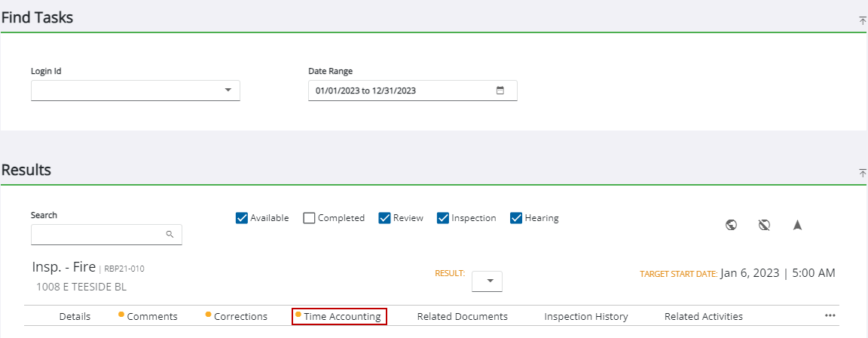Collapse the Find Tasks section
The height and width of the screenshot is (338, 868).
pos(863,20)
